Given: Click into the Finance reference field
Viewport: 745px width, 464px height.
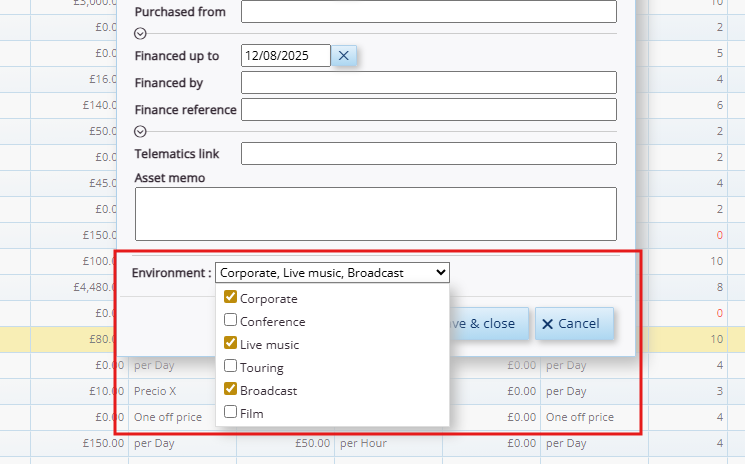Looking at the screenshot, I should point(429,110).
